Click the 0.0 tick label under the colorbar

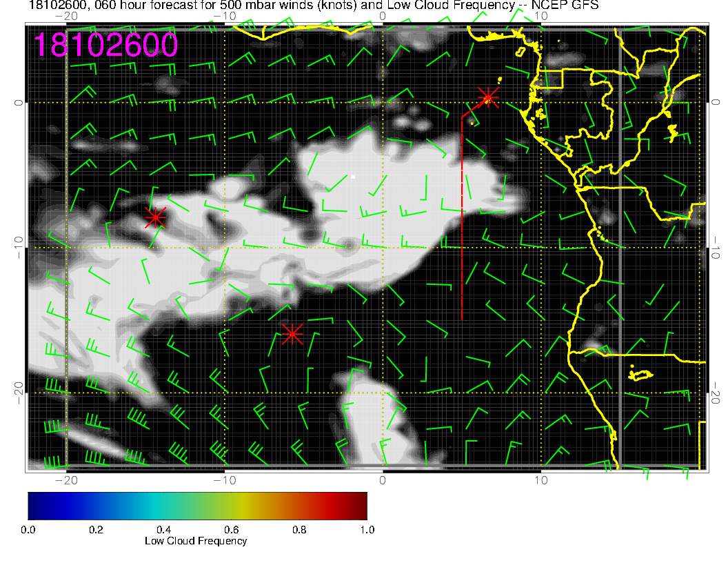click(x=28, y=529)
